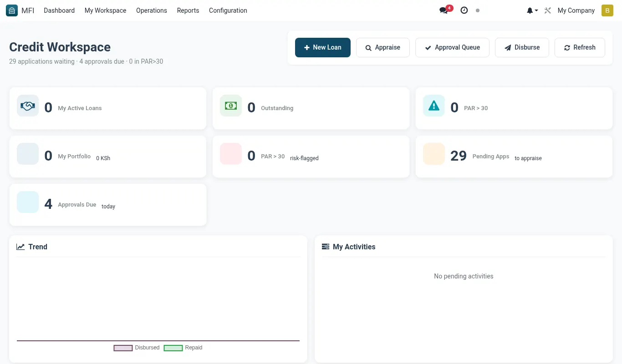The image size is (622, 364).
Task: Click the Appraise button
Action: pos(383,47)
